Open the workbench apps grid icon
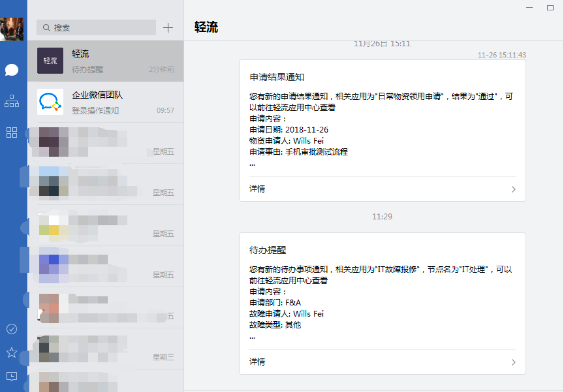The image size is (563, 392). point(12,132)
